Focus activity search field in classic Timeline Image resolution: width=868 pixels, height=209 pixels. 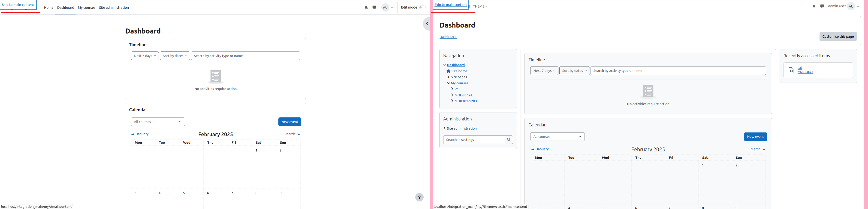pyautogui.click(x=678, y=71)
